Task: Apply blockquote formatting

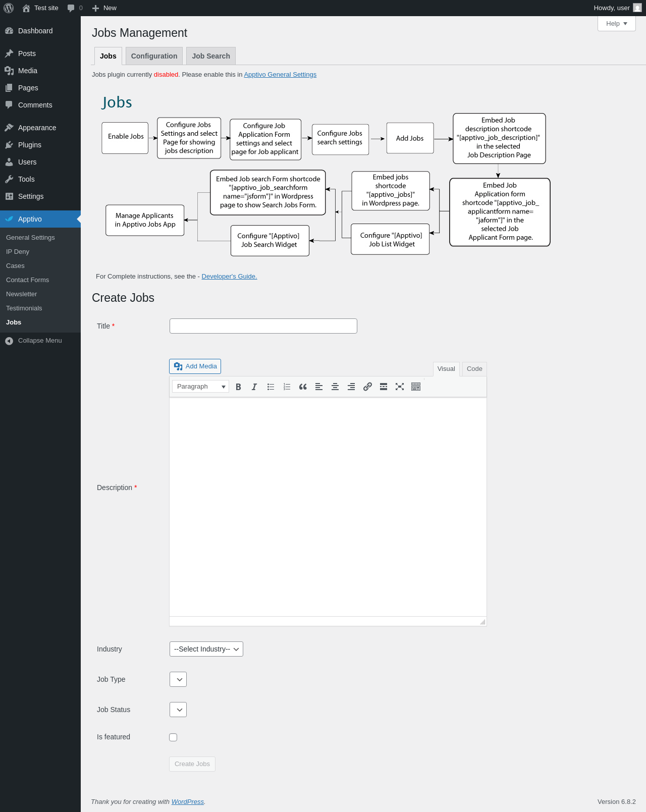Action: (303, 387)
